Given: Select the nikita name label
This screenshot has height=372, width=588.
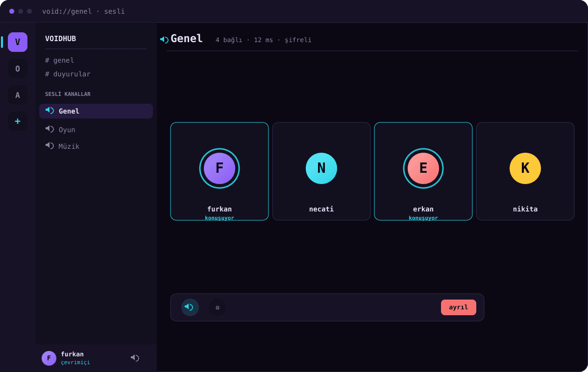Looking at the screenshot, I should (525, 209).
